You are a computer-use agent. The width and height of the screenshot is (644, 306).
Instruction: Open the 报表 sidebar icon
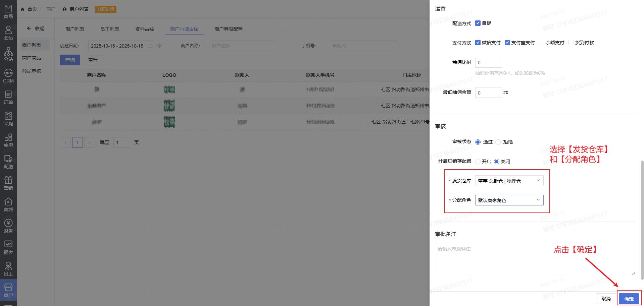(8, 247)
